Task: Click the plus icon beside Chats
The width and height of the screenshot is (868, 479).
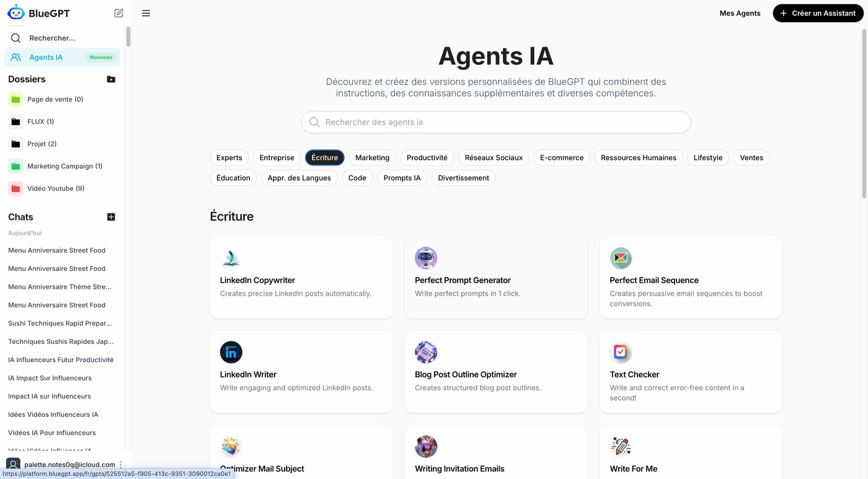Action: (x=111, y=217)
